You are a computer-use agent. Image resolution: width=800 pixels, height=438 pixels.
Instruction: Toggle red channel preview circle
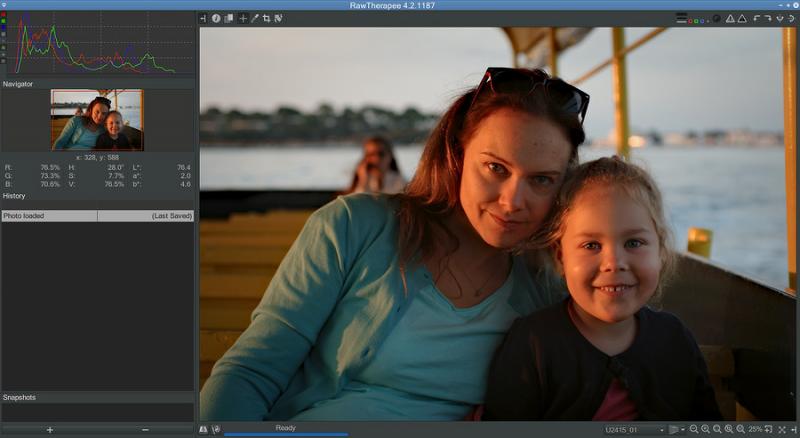point(690,21)
